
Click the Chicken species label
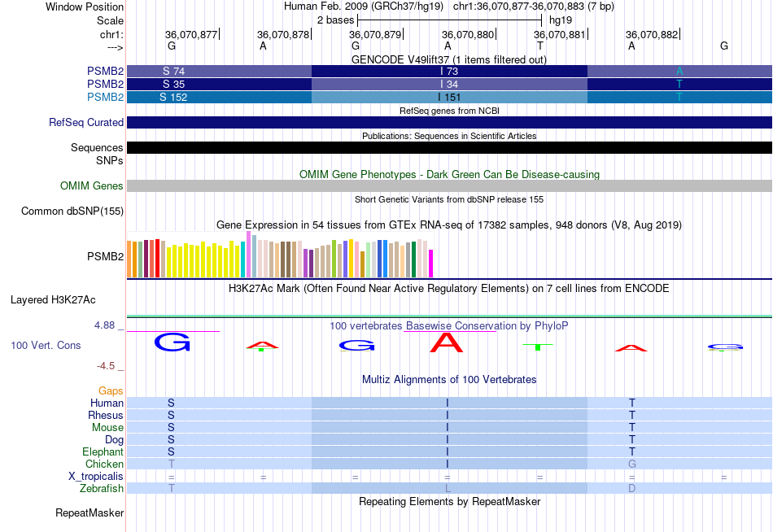tap(104, 464)
